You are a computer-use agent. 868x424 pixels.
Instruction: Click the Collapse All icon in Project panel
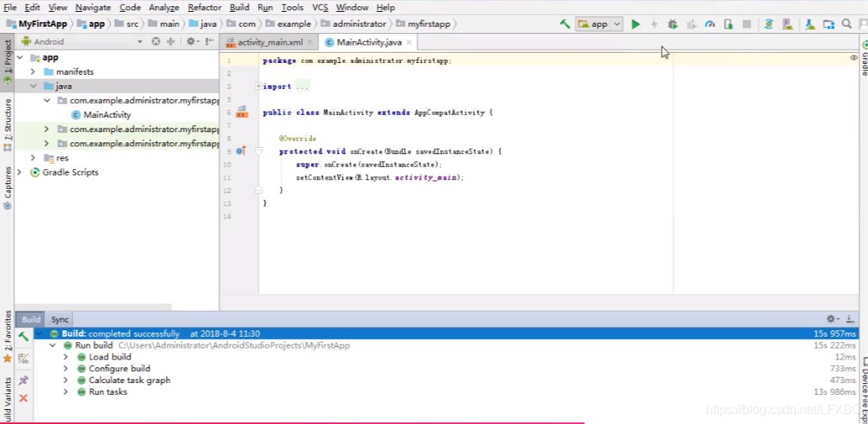click(x=171, y=42)
